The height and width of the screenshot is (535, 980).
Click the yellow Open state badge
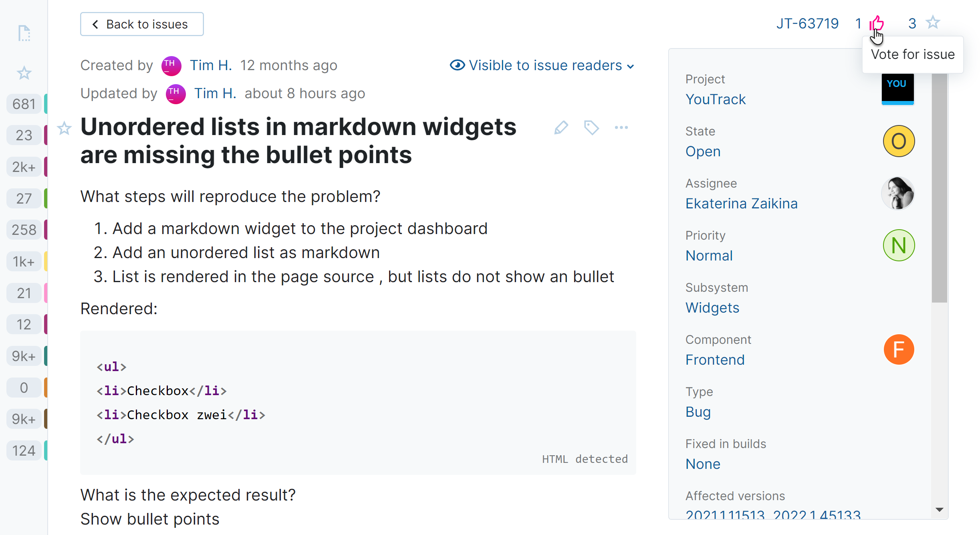tap(899, 141)
